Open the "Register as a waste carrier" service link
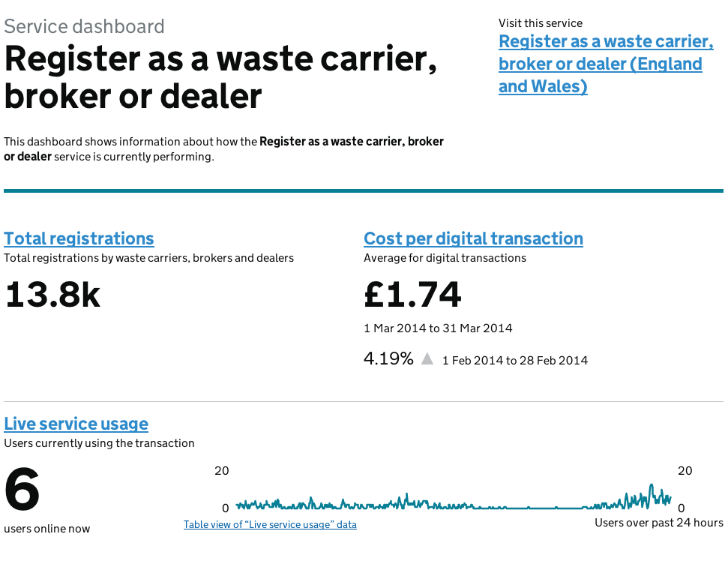Screen dimensions: 728x564 pyautogui.click(x=605, y=64)
